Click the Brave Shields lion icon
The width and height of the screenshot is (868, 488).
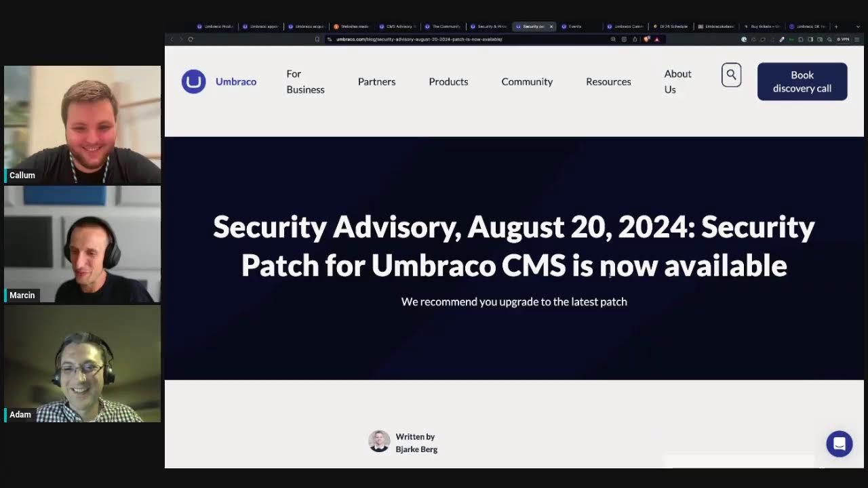tap(647, 39)
